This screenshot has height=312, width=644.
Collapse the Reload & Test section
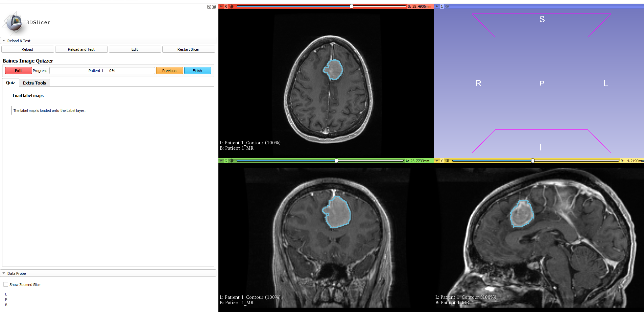(x=4, y=41)
